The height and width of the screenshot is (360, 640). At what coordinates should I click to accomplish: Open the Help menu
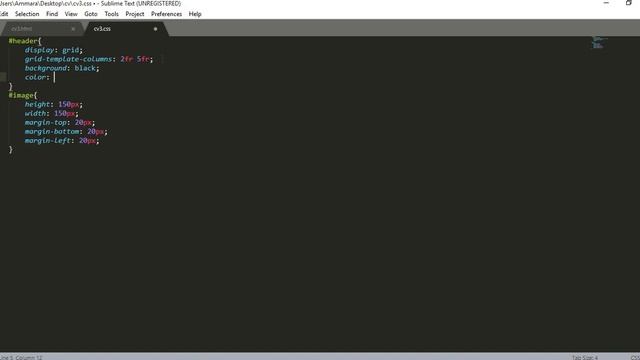coord(195,14)
